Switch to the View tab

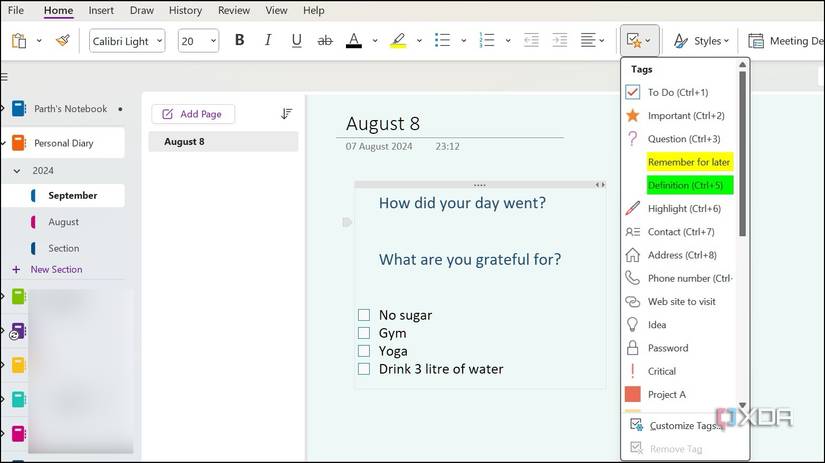click(276, 10)
